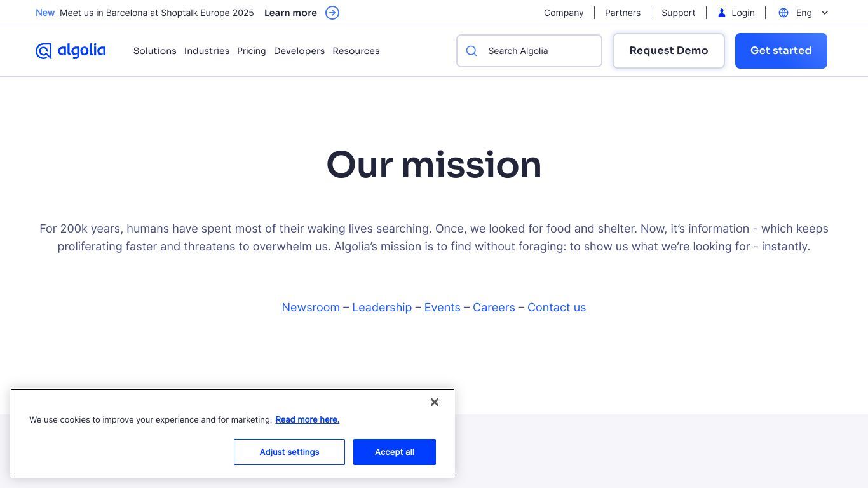Open the Leadership link
The height and width of the screenshot is (488, 868).
point(382,308)
